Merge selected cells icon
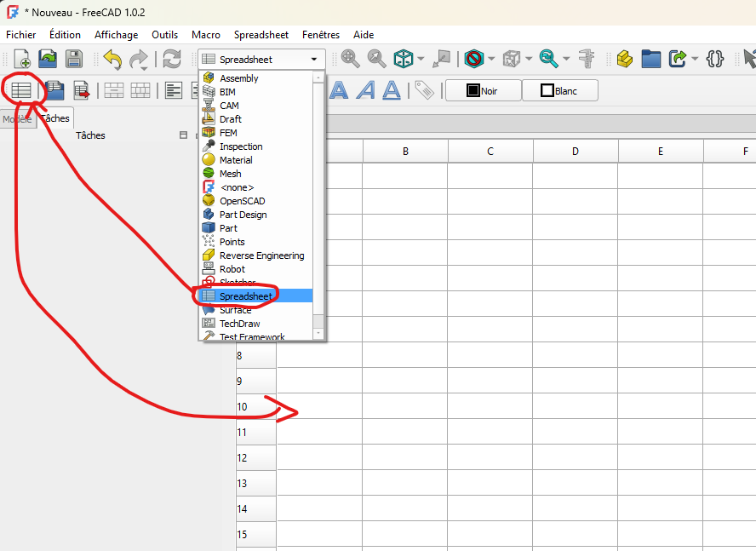This screenshot has height=551, width=756. [114, 90]
